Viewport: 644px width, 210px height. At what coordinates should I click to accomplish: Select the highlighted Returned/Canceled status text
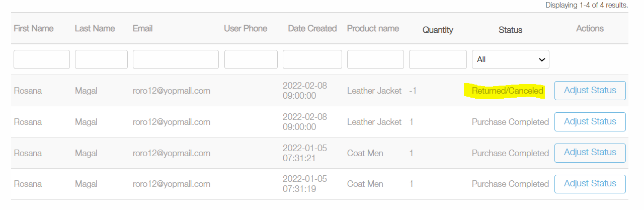click(507, 91)
